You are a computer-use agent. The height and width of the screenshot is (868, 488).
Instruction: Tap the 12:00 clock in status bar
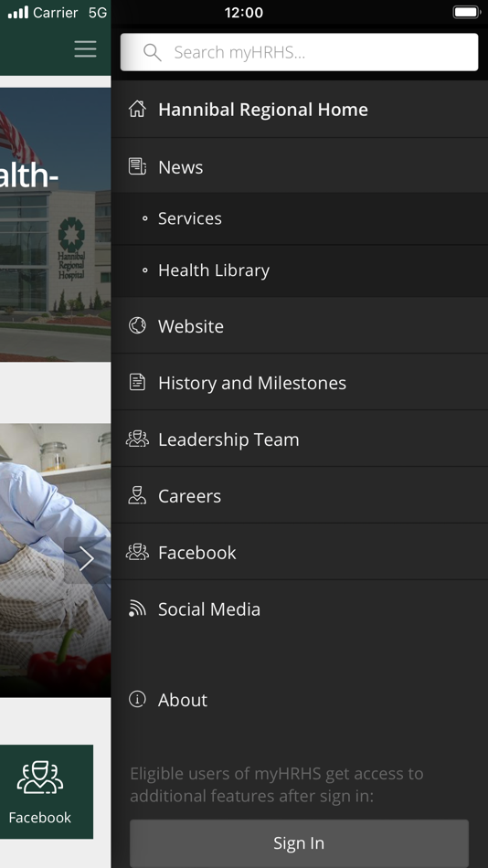point(244,12)
